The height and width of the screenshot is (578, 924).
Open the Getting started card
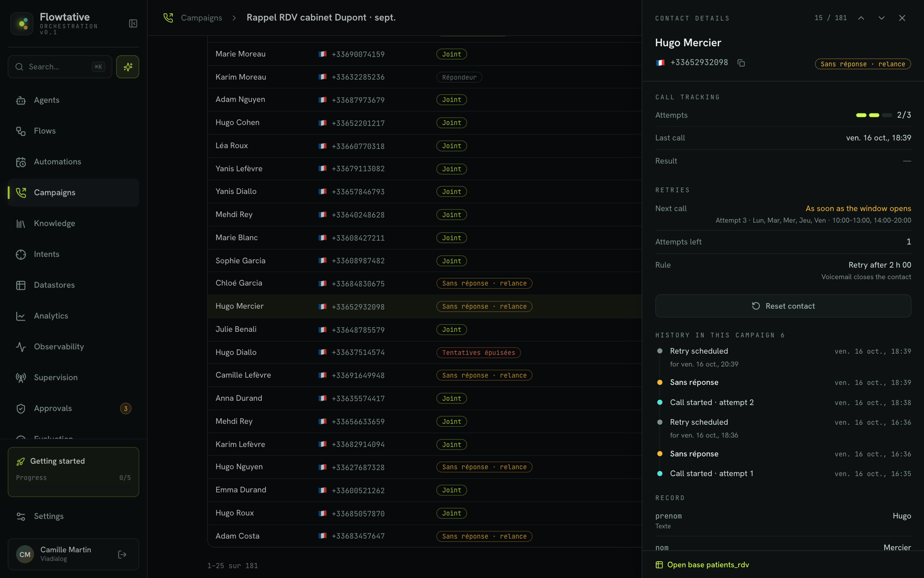[x=74, y=472]
